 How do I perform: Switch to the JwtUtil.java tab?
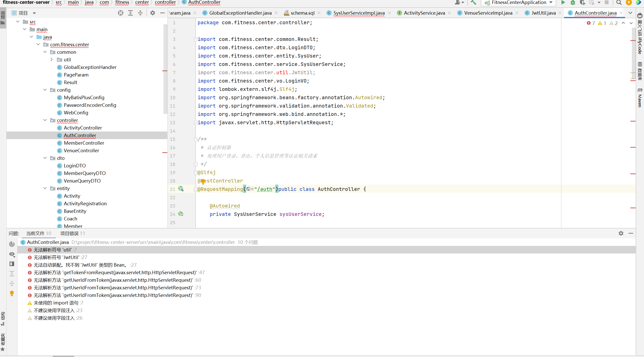543,13
